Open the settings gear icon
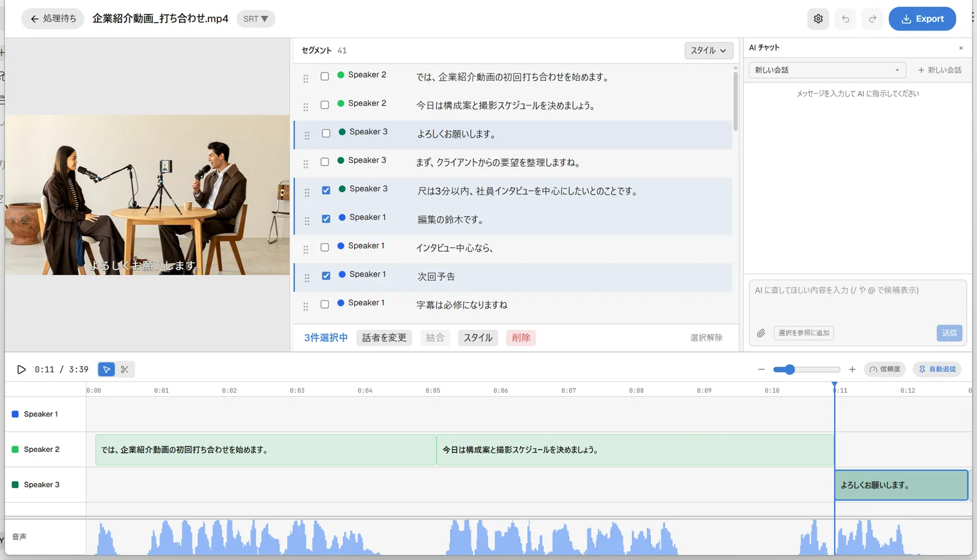Viewport: 977px width, 560px height. pyautogui.click(x=818, y=19)
